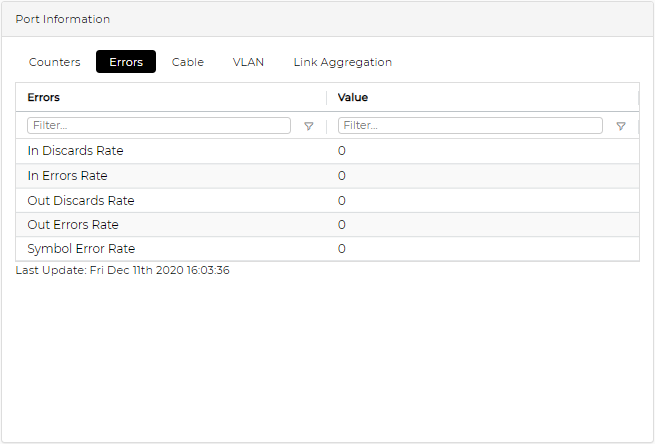This screenshot has width=655, height=444.
Task: Click the Symbol Error Rate value cell
Action: (342, 249)
